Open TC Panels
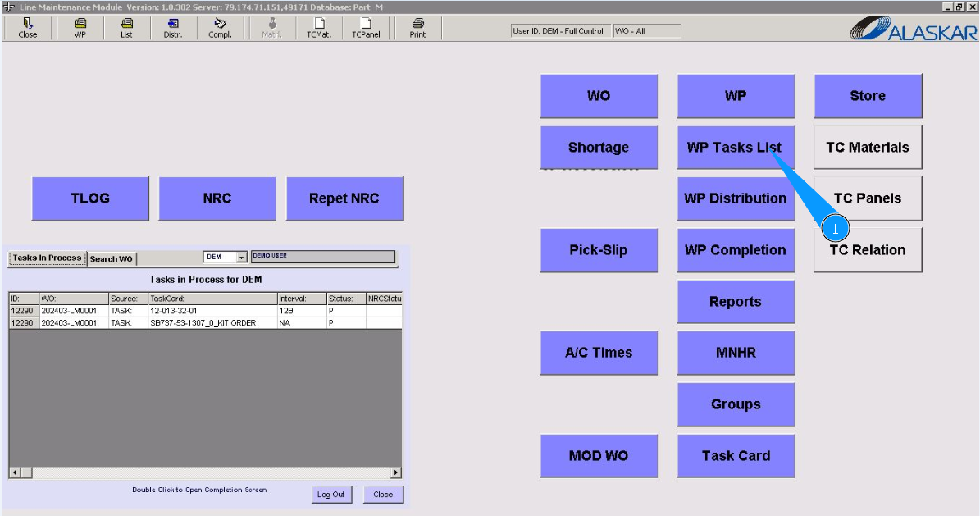Screen dimensions: 980x520 coord(868,198)
